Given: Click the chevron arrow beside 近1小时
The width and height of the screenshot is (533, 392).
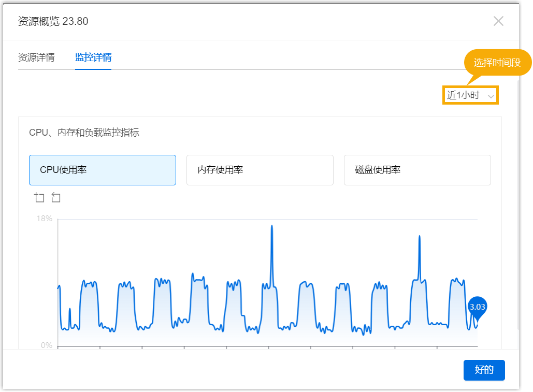Looking at the screenshot, I should 491,96.
